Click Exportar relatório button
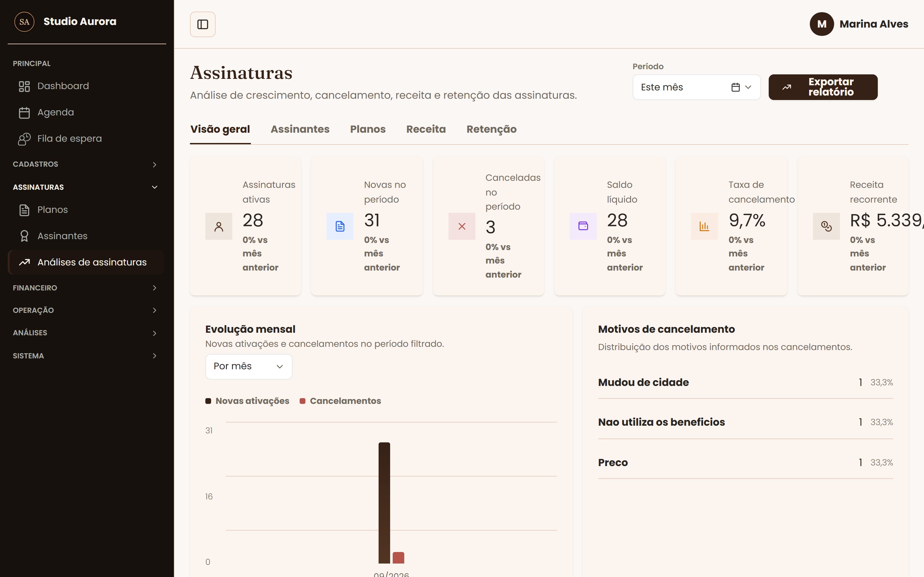 click(823, 88)
